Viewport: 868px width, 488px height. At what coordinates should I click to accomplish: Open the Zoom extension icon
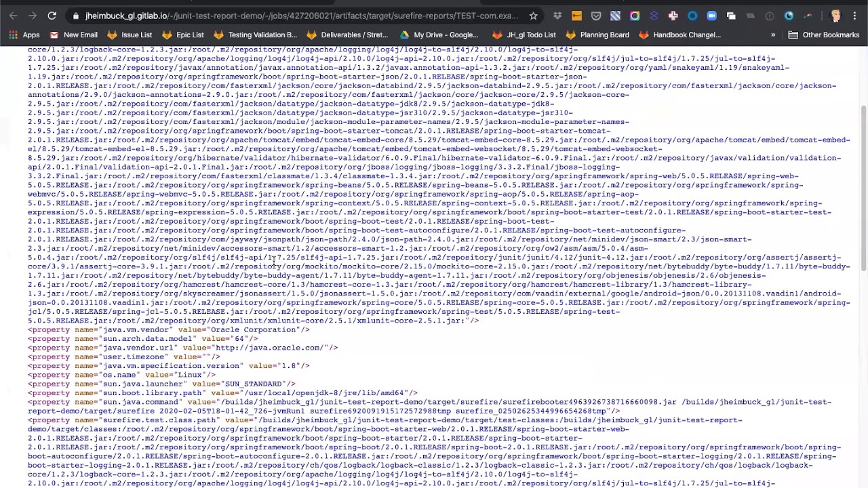(x=711, y=16)
